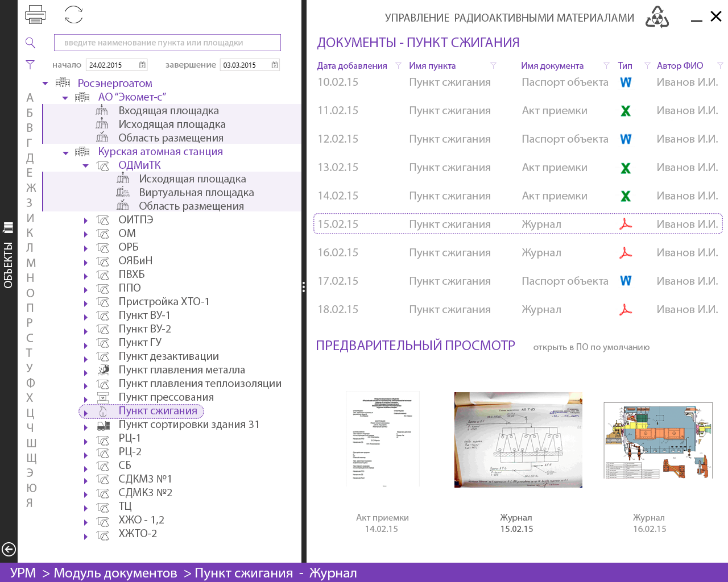The width and height of the screenshot is (728, 582).
Task: Filter the Имя пункта column
Action: click(x=493, y=65)
